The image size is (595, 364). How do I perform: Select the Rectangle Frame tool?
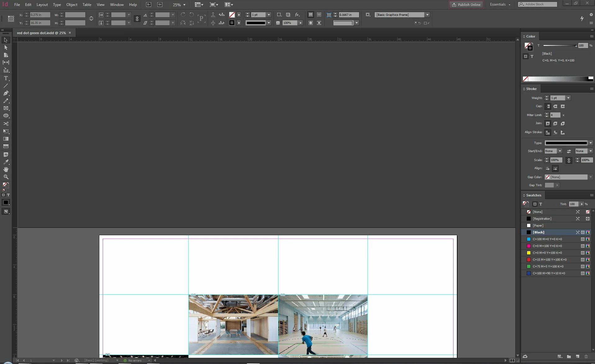click(6, 108)
